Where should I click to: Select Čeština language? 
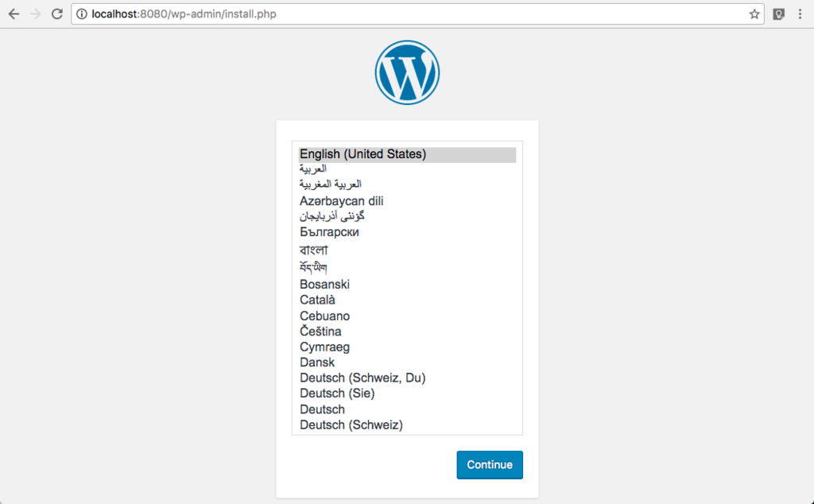408,331
